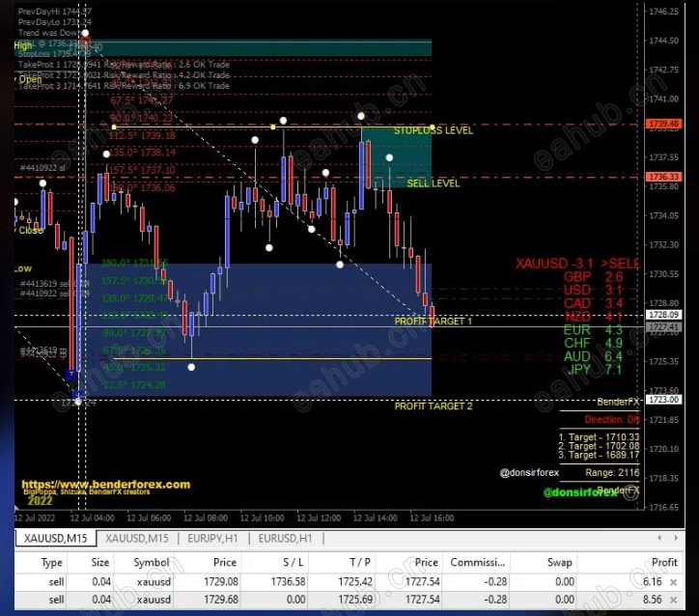This screenshot has width=699, height=616.
Task: Click the STOPLOSS LEVEL chart label
Action: pos(433,130)
